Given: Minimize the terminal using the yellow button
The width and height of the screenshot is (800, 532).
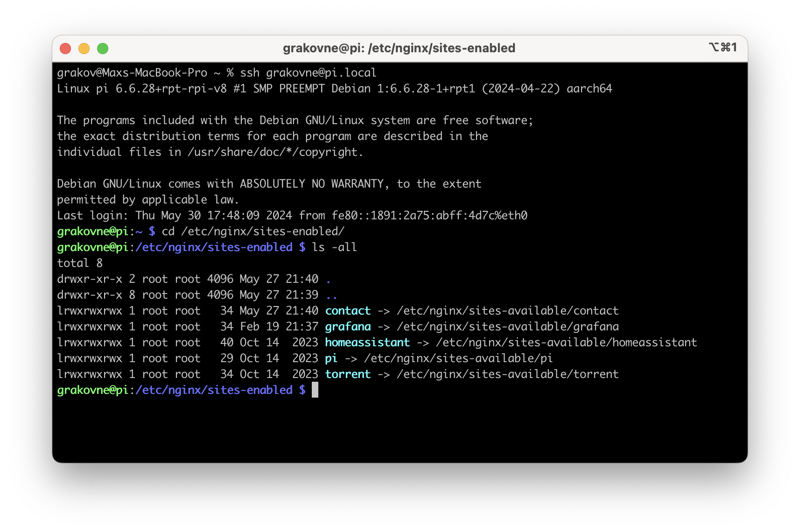Looking at the screenshot, I should pyautogui.click(x=84, y=49).
